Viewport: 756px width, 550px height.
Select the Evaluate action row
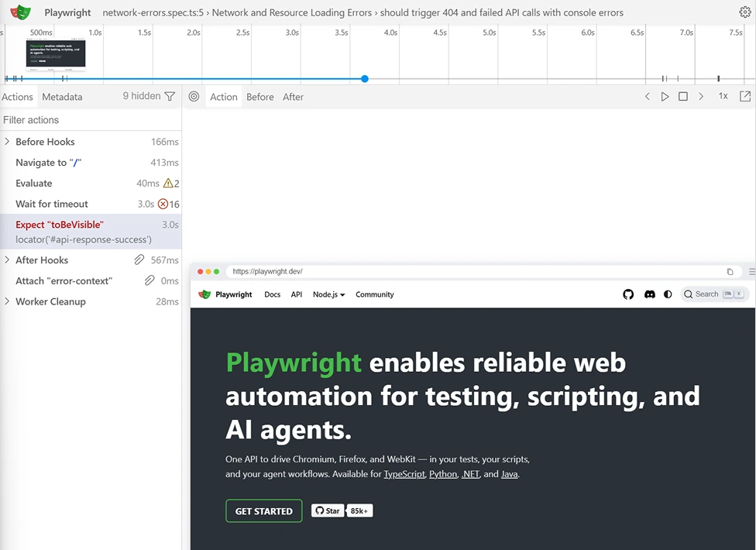click(91, 183)
